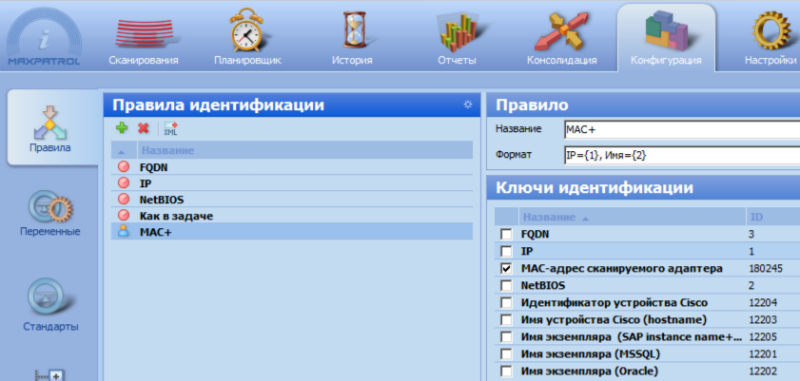
Task: Select the IP rule row
Action: pyautogui.click(x=292, y=183)
